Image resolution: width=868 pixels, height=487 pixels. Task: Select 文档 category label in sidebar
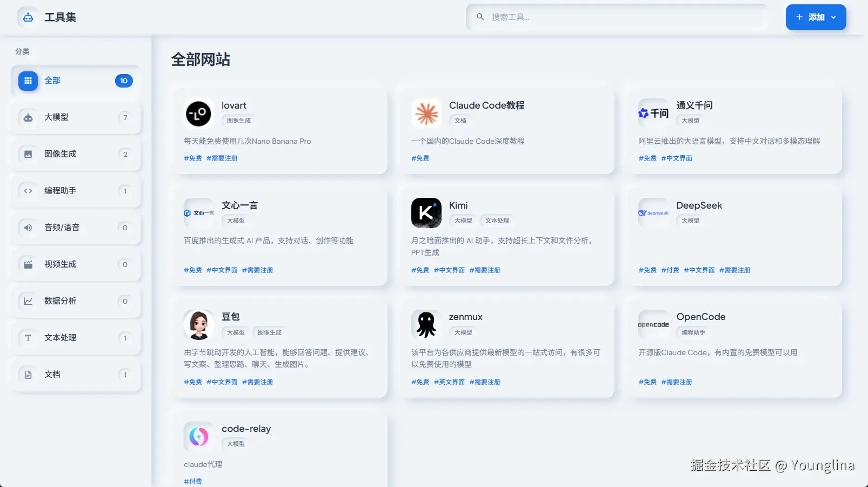(52, 375)
